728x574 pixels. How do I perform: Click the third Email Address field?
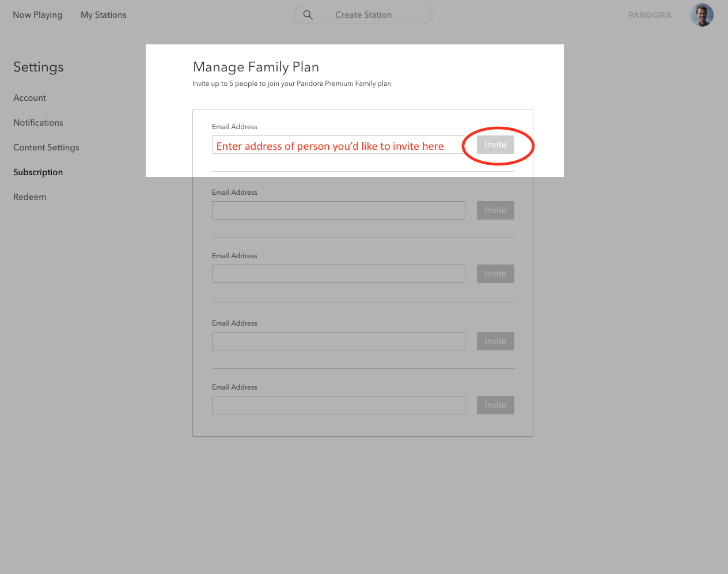[x=338, y=274]
